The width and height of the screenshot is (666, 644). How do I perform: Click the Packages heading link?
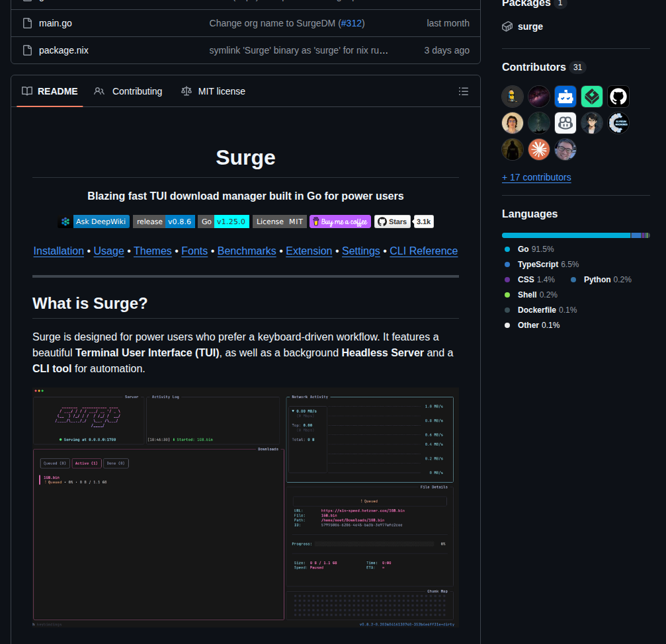[x=526, y=3]
